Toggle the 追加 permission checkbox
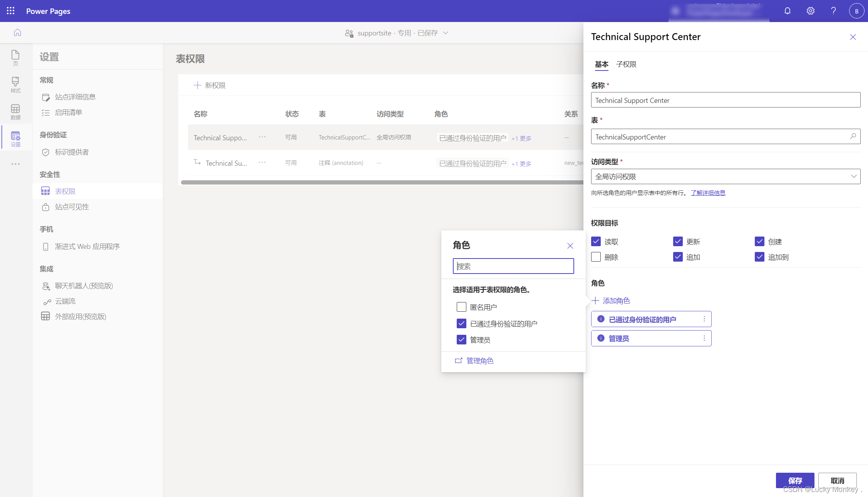This screenshot has height=497, width=868. tap(678, 257)
